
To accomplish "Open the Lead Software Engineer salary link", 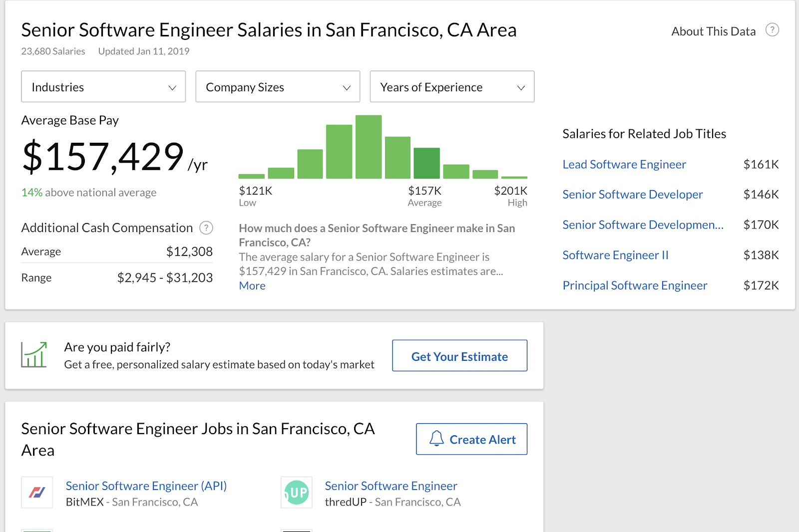I will coord(624,164).
